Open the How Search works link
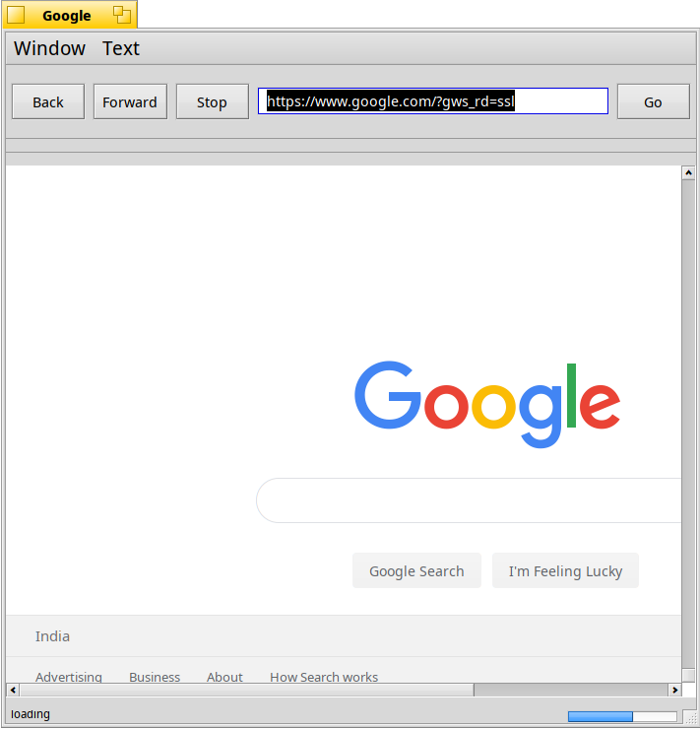This screenshot has height=729, width=700. pyautogui.click(x=324, y=677)
